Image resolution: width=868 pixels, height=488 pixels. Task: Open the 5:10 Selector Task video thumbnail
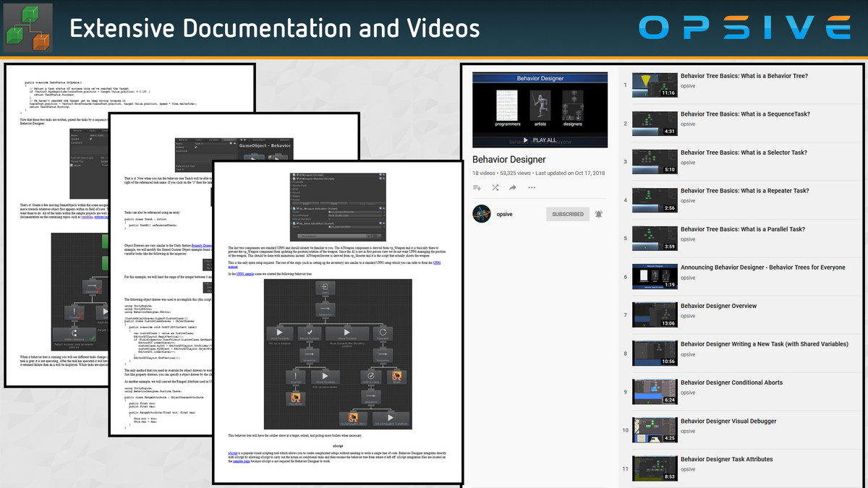tap(655, 162)
